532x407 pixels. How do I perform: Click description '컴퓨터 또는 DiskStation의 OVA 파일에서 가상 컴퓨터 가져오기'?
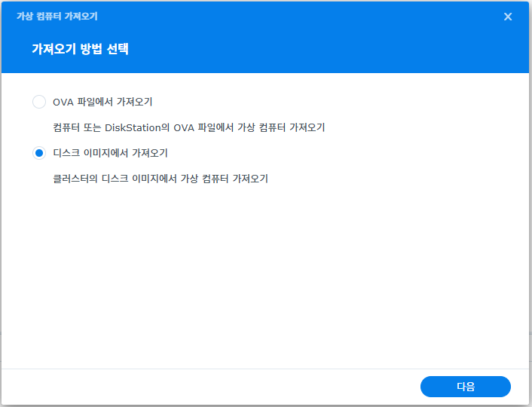point(189,127)
